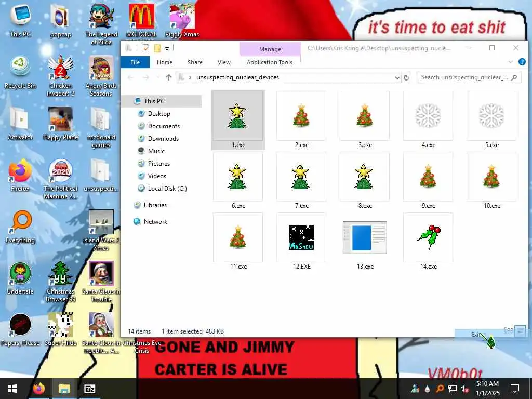Select the 9.exe file icon
Image resolution: width=532 pixels, height=399 pixels.
[428, 180]
